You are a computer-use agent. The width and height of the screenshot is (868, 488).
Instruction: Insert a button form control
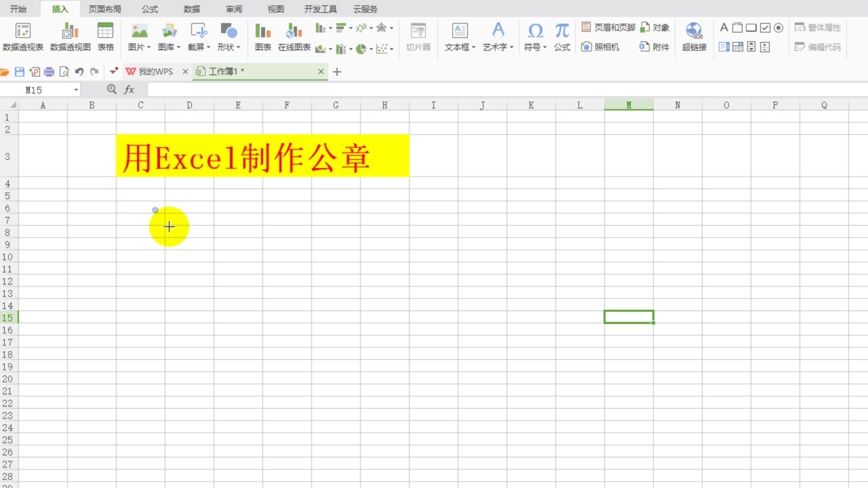click(x=751, y=28)
